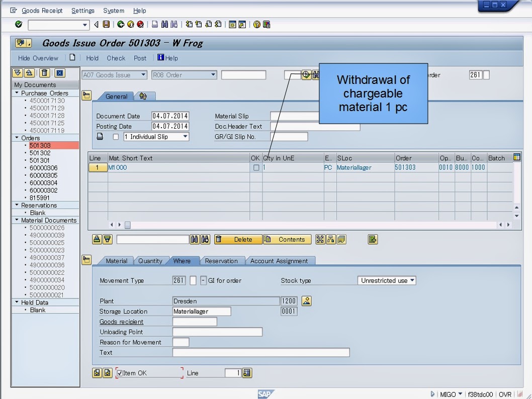Click the filter icon below the item table
The width and height of the screenshot is (532, 399).
coord(108,239)
